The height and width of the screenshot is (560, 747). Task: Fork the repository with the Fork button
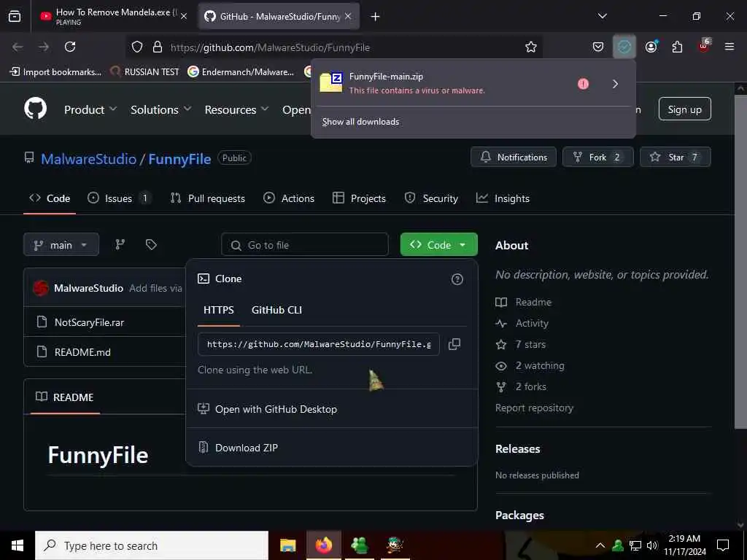point(598,157)
